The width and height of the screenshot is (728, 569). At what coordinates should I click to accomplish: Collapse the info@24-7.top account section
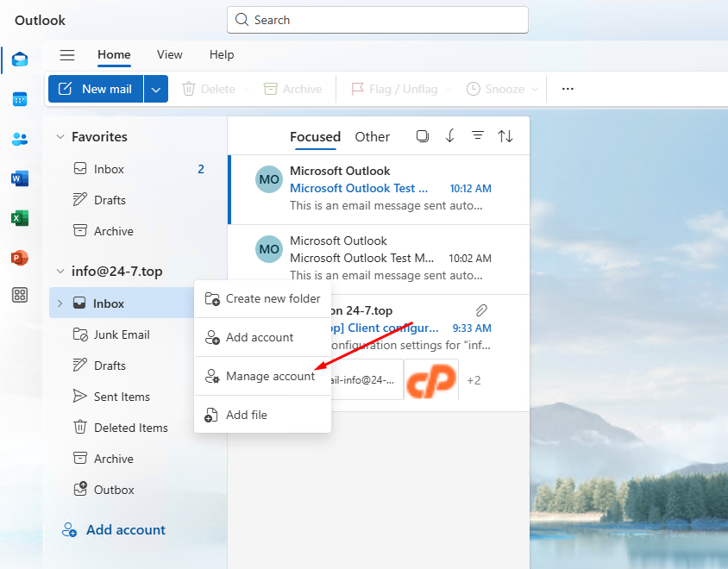click(x=60, y=272)
